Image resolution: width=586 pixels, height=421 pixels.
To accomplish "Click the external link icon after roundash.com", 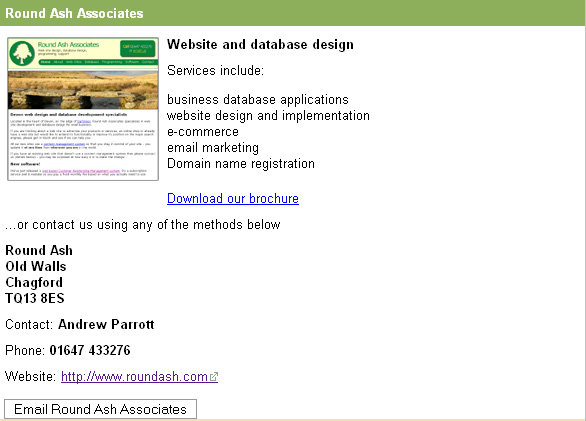I will 214,377.
